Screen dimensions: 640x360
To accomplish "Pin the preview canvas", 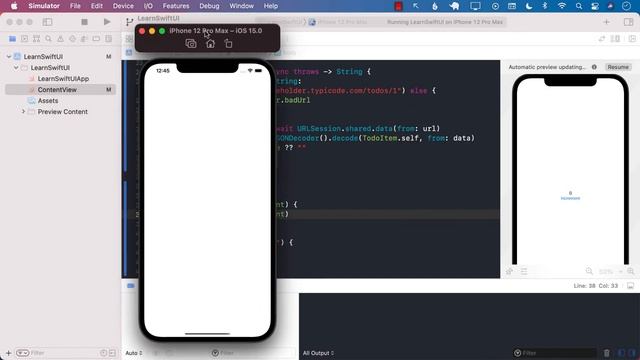I will (x=509, y=271).
